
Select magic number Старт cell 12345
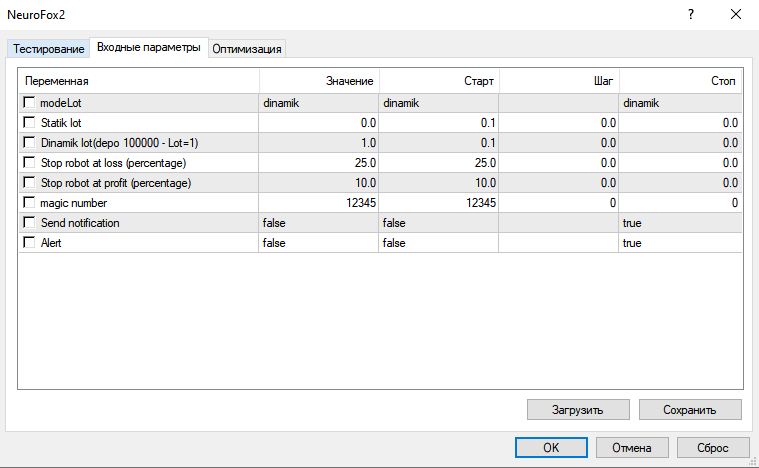[x=439, y=203]
